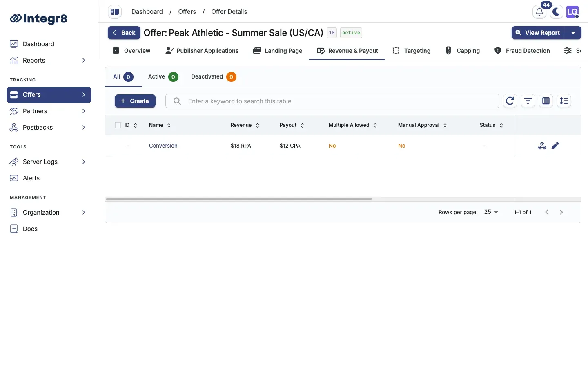Go to the previous page arrow
Screen dimensions: 588x368
(x=547, y=212)
